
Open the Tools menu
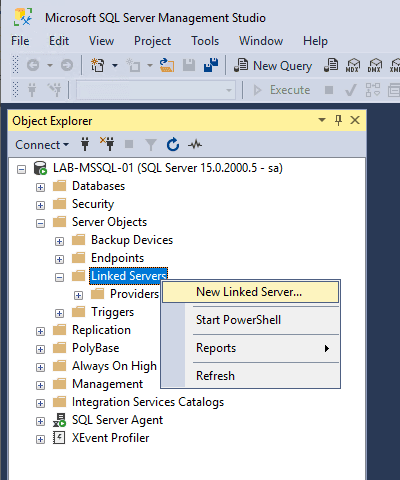[205, 41]
